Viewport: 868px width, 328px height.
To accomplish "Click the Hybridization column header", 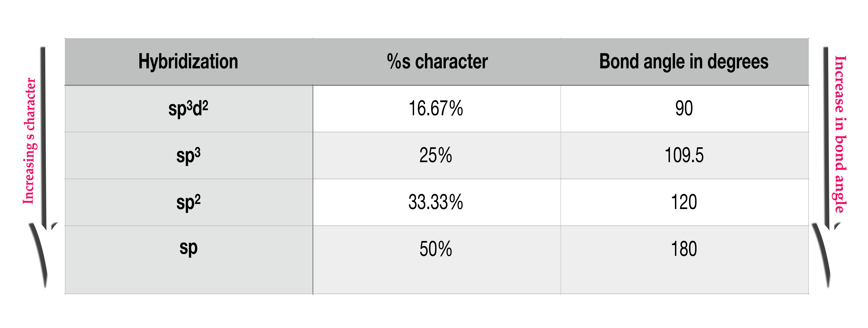I will pyautogui.click(x=188, y=62).
